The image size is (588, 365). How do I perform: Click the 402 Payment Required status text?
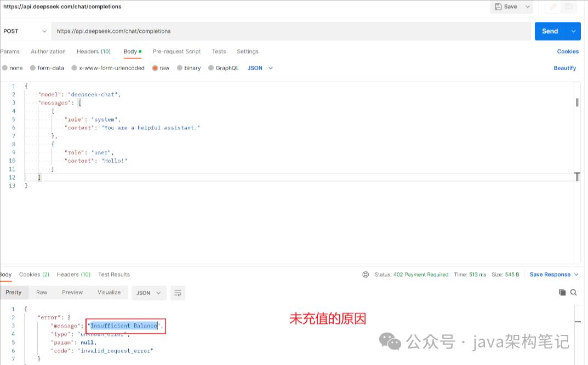pos(421,275)
